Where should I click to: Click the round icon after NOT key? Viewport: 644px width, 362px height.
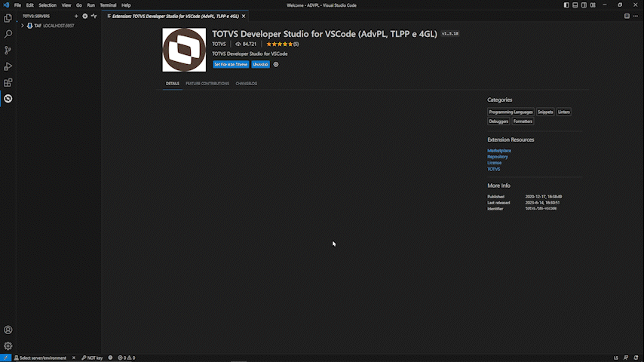[x=110, y=358]
